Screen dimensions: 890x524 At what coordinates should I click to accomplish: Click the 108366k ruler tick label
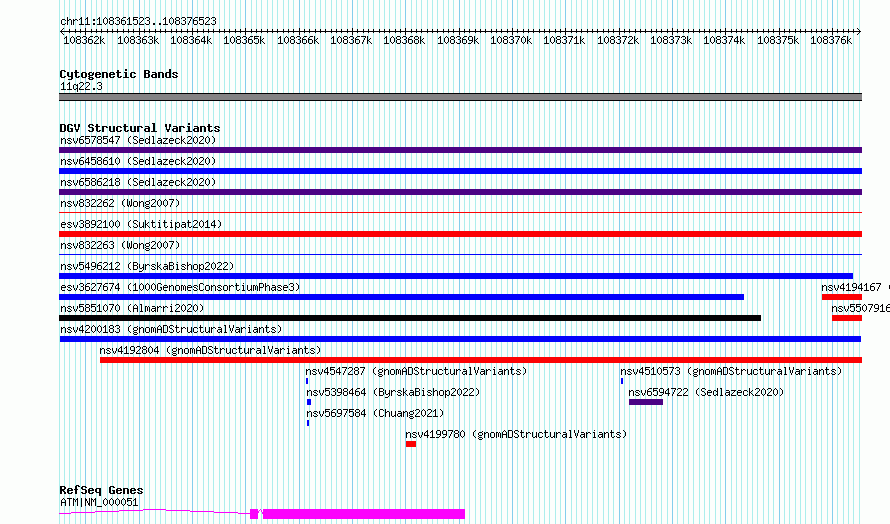pos(298,40)
